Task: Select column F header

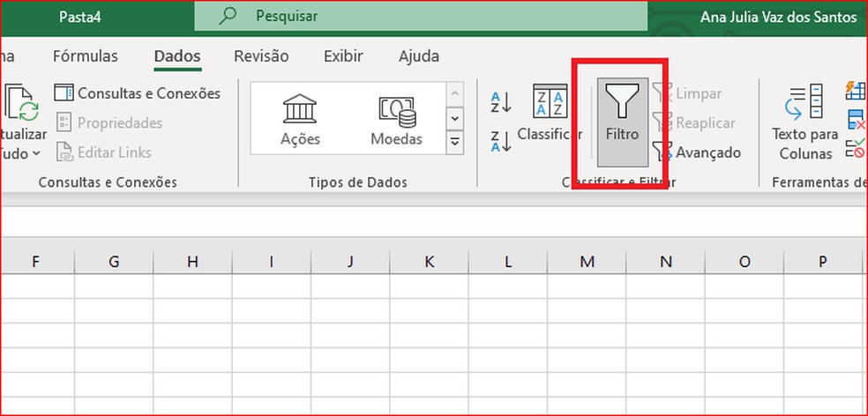Action: click(37, 262)
